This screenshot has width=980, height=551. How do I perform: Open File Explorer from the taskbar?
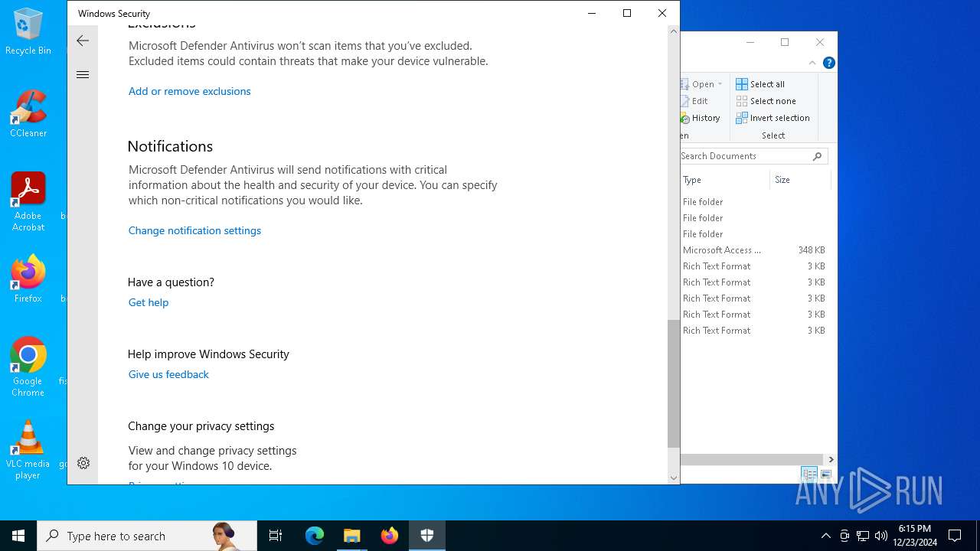352,536
